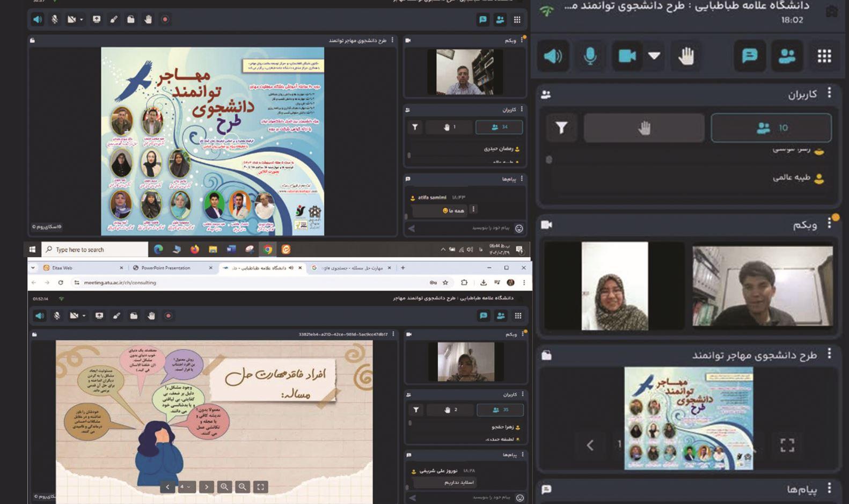
Task: Toggle the large microphone in the 18:02 session
Action: (x=590, y=56)
